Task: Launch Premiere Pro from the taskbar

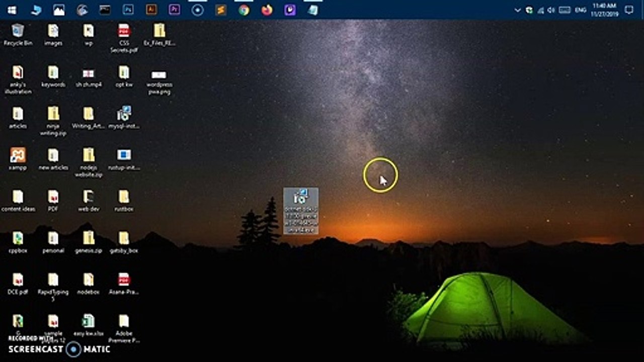Action: point(175,10)
